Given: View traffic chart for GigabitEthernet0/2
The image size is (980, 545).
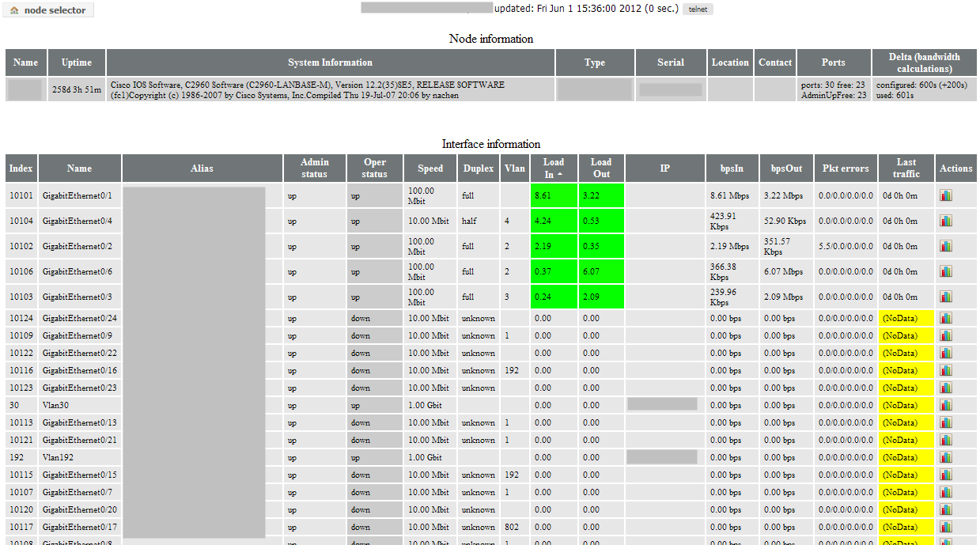Looking at the screenshot, I should tap(946, 246).
